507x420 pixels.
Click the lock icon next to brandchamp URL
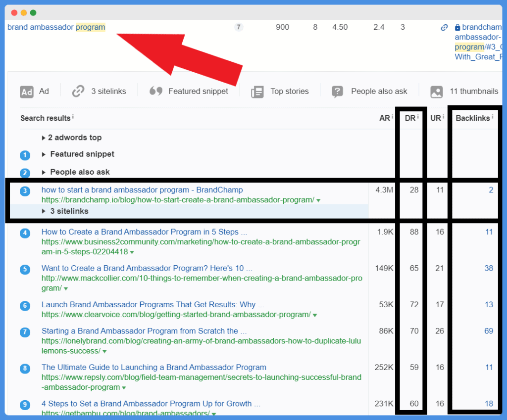[x=457, y=27]
